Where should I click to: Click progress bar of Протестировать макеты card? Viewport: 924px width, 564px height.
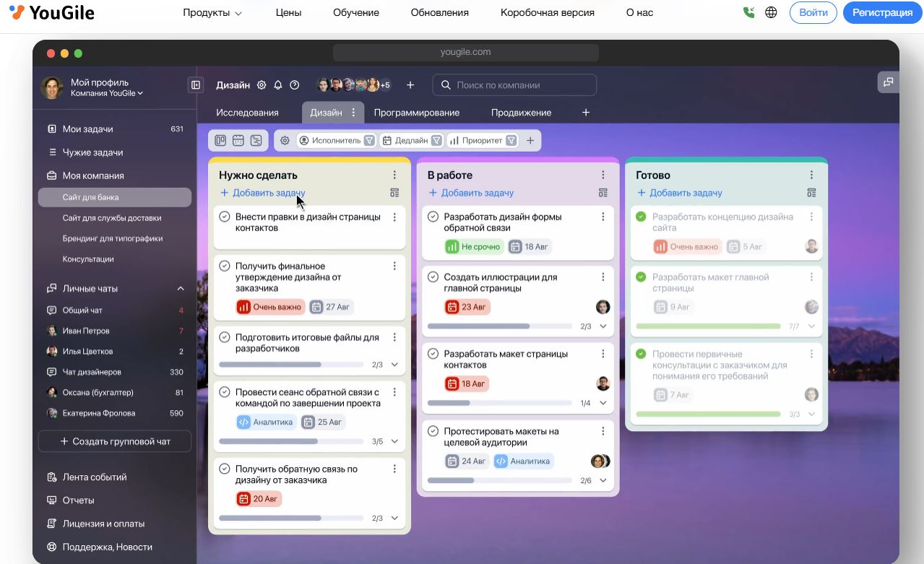[500, 480]
